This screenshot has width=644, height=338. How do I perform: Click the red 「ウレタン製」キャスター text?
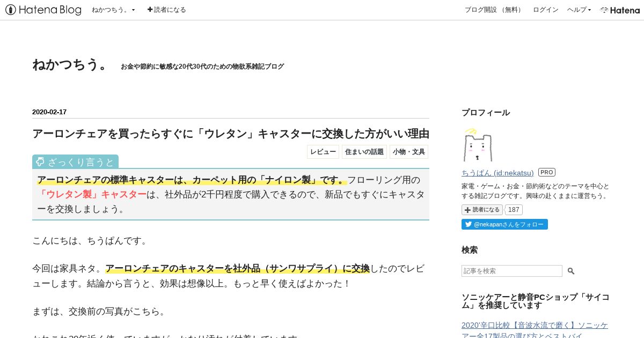tap(92, 194)
